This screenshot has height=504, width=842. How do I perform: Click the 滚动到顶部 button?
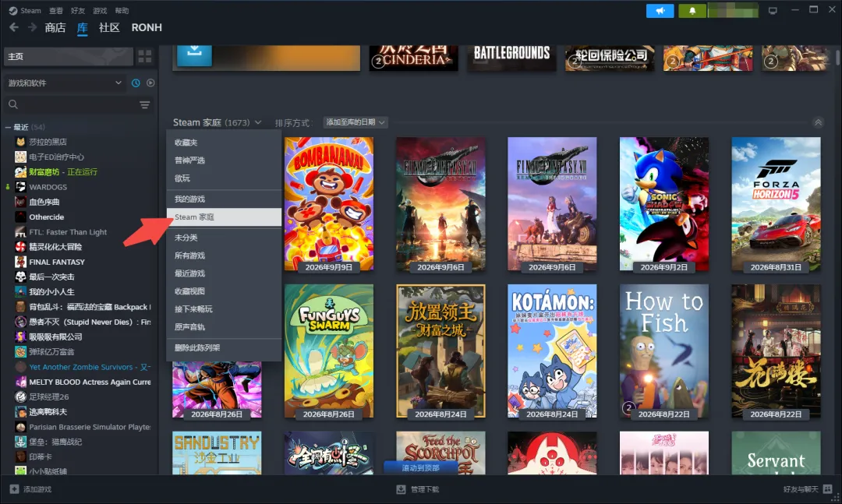tap(420, 467)
